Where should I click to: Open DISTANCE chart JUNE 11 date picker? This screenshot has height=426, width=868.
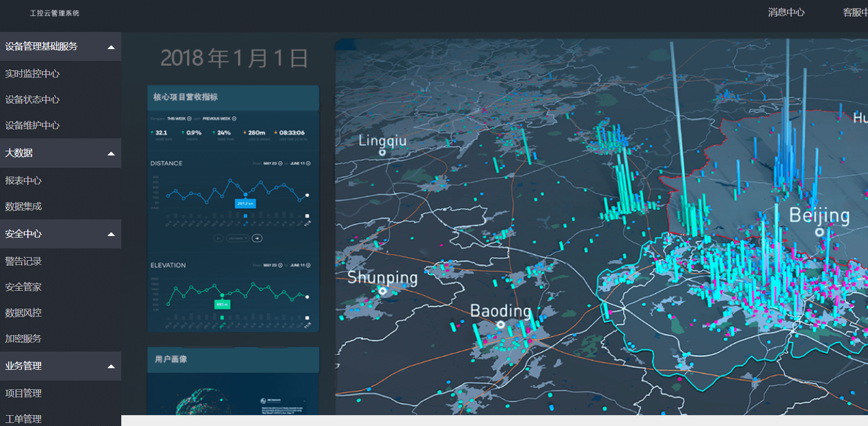tap(300, 163)
